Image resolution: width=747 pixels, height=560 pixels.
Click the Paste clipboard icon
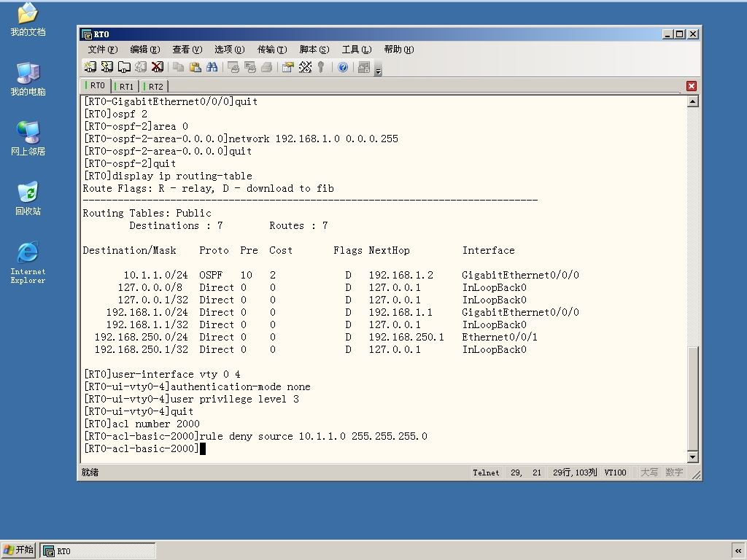(x=196, y=67)
